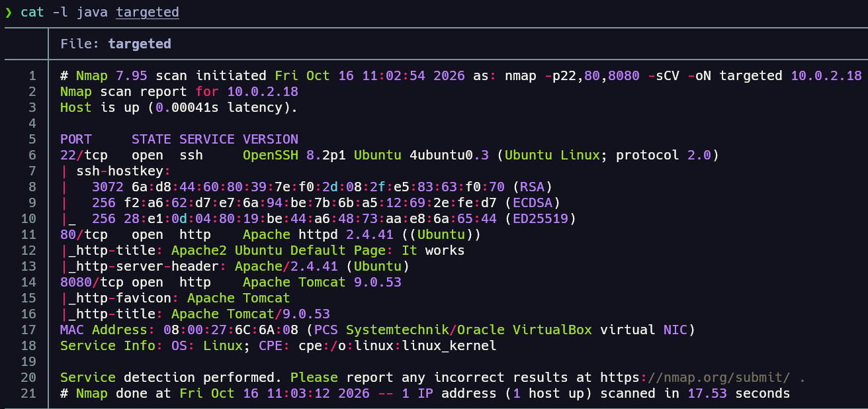Click the "22/tcp" port entry
This screenshot has height=409, width=868.
[84, 155]
